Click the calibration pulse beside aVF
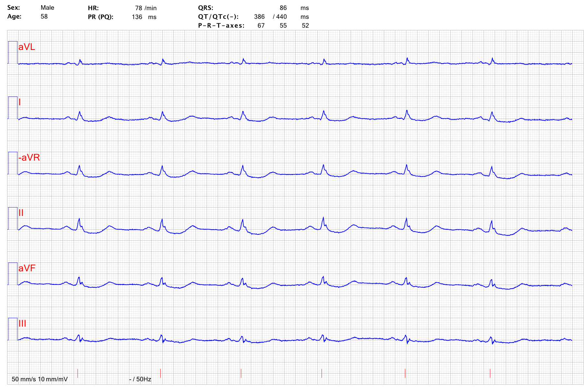Image resolution: width=584 pixels, height=392 pixels. pyautogui.click(x=13, y=274)
